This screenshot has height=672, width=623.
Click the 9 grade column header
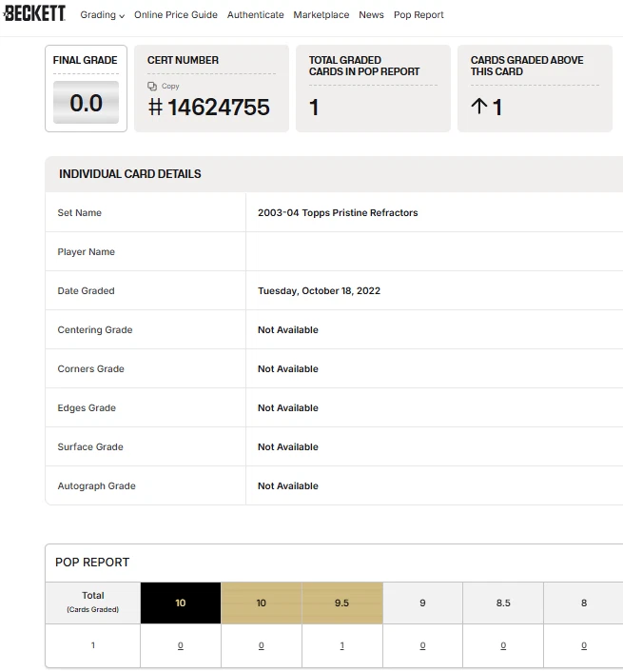pos(422,603)
